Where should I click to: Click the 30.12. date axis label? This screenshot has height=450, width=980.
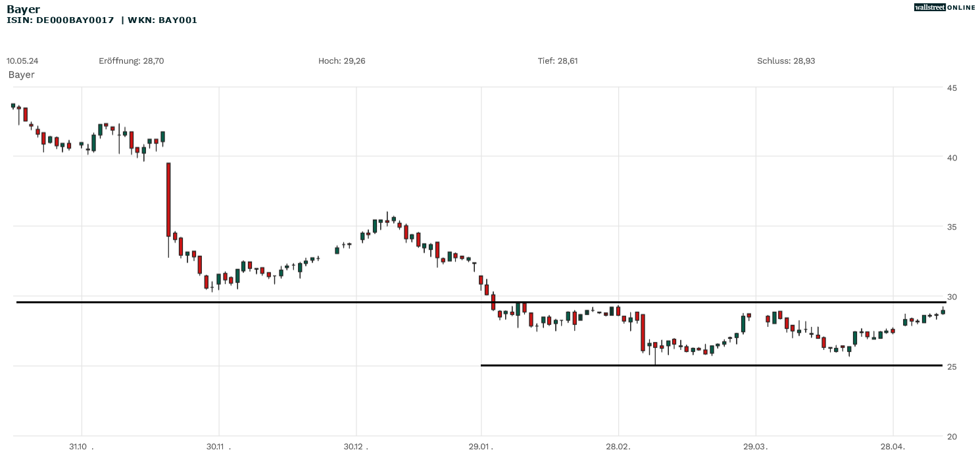coord(356,447)
